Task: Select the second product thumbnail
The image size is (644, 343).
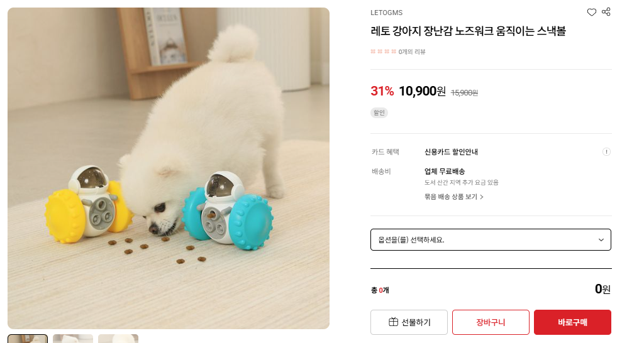Action: (x=73, y=339)
